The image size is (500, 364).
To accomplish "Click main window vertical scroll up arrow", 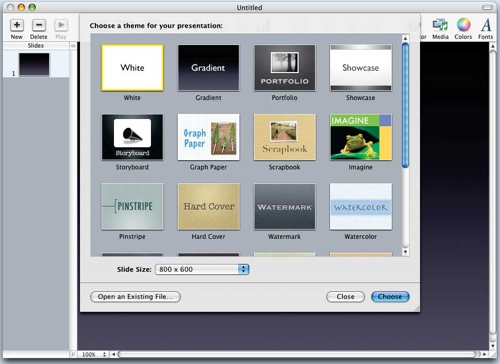I will [x=493, y=46].
